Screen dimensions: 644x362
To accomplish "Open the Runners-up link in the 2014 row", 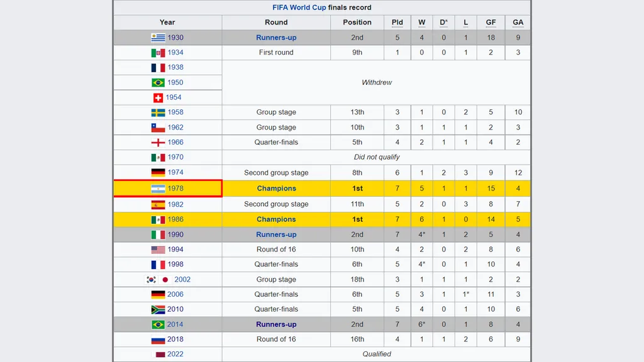I will pos(276,325).
